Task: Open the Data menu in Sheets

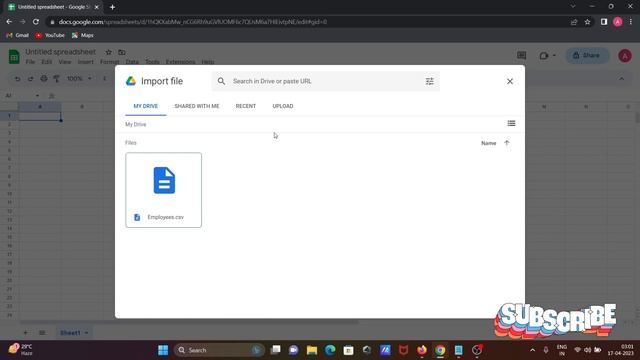Action: [132, 62]
